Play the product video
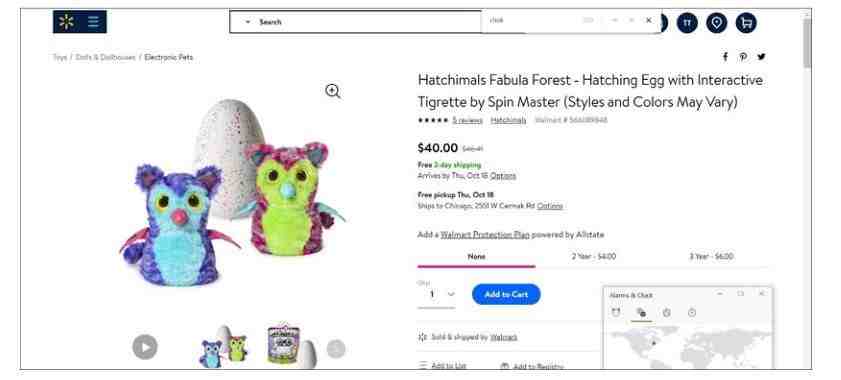Image resolution: width=841 pixels, height=380 pixels. click(145, 347)
